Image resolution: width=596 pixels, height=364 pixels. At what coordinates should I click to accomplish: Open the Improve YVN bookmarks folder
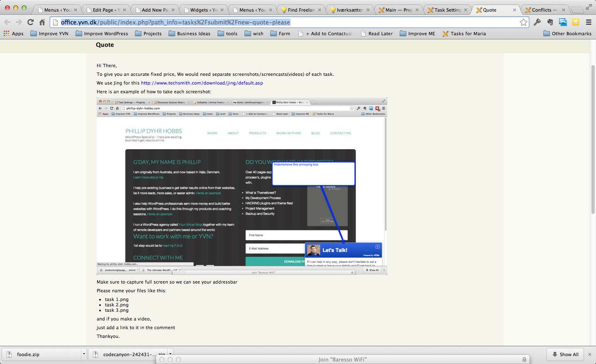click(49, 34)
